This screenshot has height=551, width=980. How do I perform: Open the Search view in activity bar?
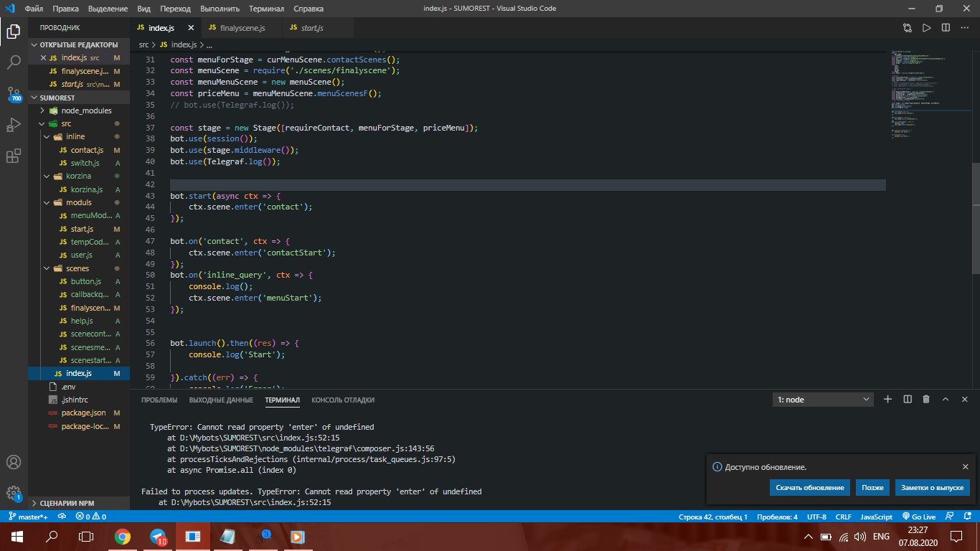[14, 62]
